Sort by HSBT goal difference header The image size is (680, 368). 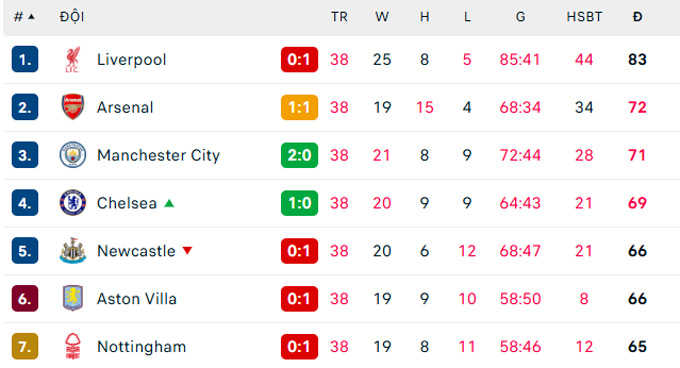coord(584,17)
